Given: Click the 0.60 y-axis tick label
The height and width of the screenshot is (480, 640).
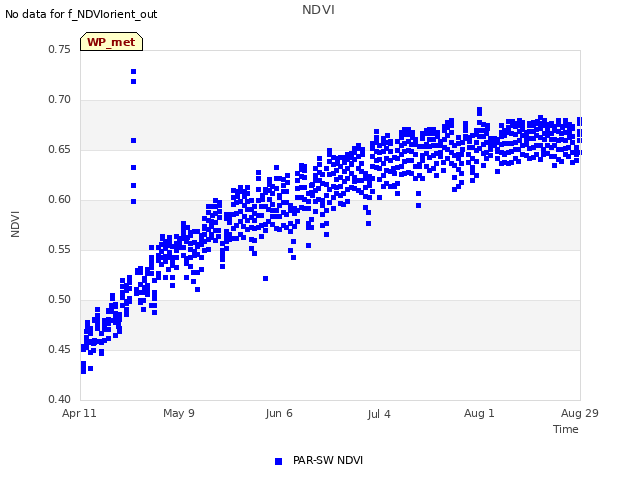Looking at the screenshot, I should (60, 200).
